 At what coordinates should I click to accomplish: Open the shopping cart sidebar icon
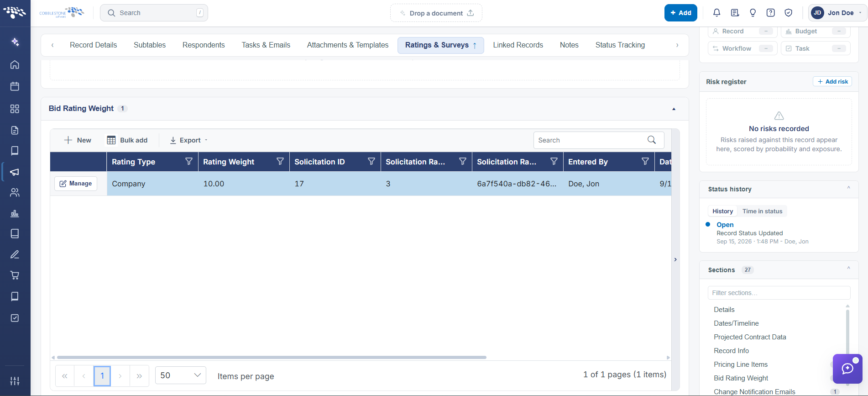click(x=15, y=275)
